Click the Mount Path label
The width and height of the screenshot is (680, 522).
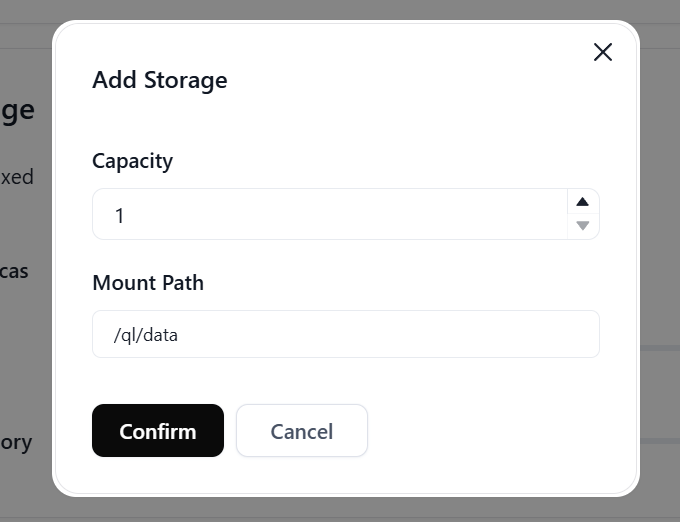point(148,283)
